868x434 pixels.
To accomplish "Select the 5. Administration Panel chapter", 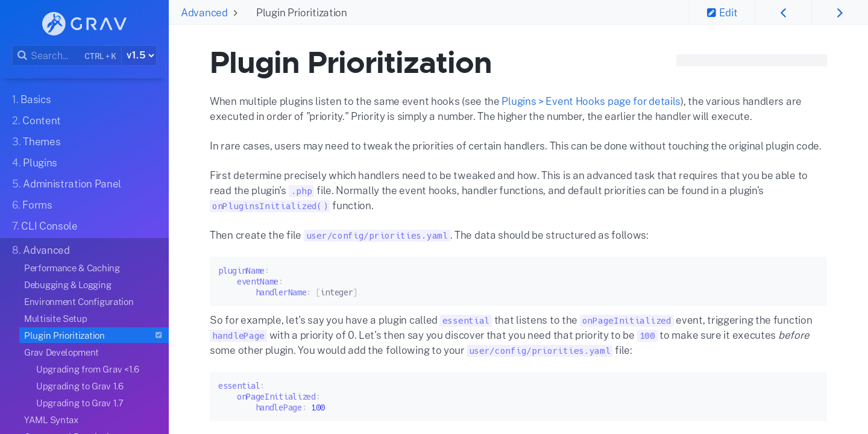I will (x=66, y=183).
